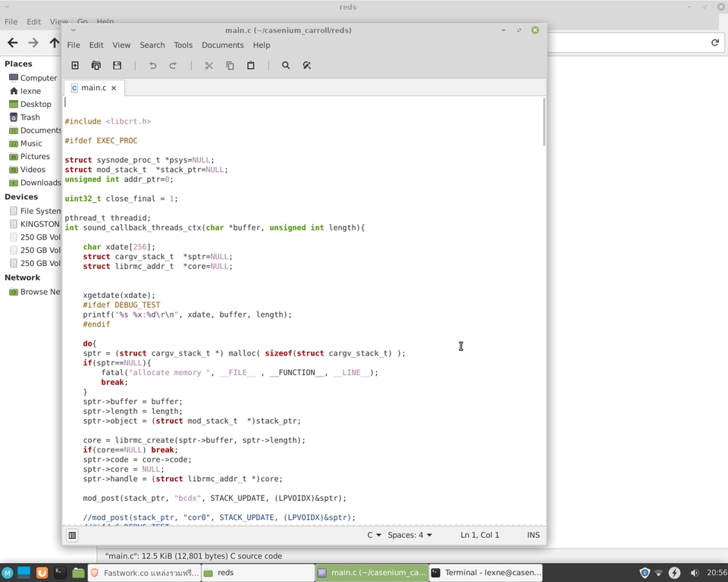The height and width of the screenshot is (582, 728).
Task: Open a file using toolbar icon
Action: (96, 65)
